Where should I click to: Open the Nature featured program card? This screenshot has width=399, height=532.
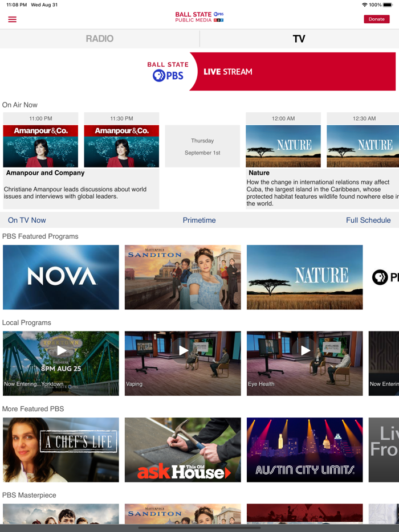(x=304, y=277)
